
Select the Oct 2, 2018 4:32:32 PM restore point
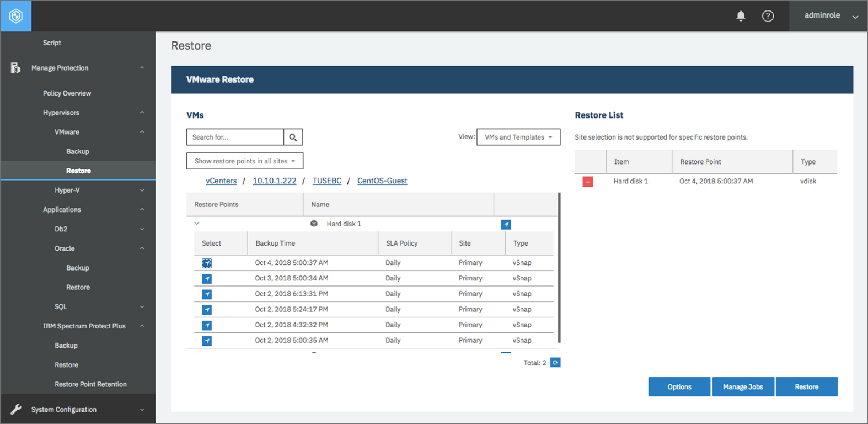[x=207, y=325]
